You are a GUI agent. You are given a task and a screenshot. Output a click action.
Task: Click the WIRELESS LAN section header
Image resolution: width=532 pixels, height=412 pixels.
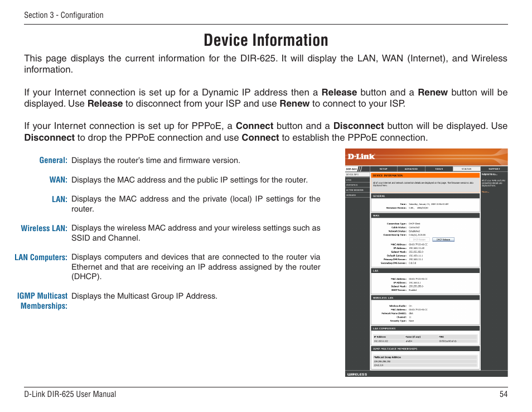(425, 298)
